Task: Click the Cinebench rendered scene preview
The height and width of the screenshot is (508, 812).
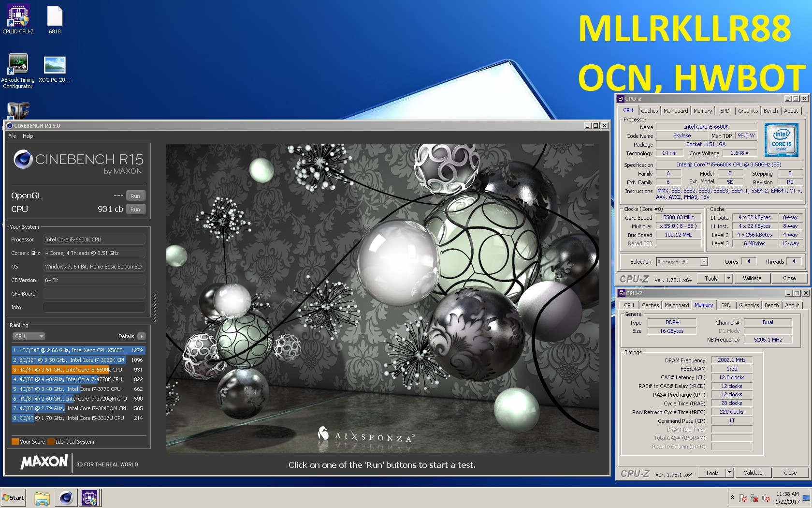Action: click(x=382, y=299)
